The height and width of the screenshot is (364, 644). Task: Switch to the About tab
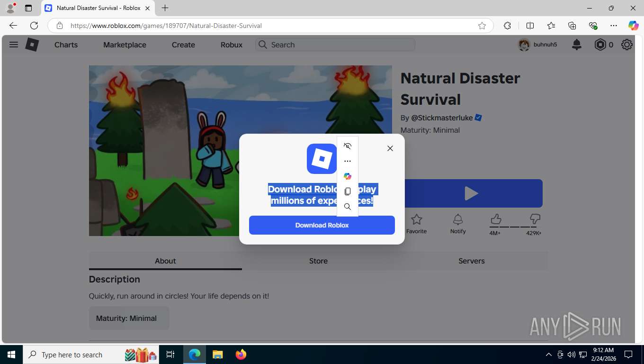click(x=165, y=261)
